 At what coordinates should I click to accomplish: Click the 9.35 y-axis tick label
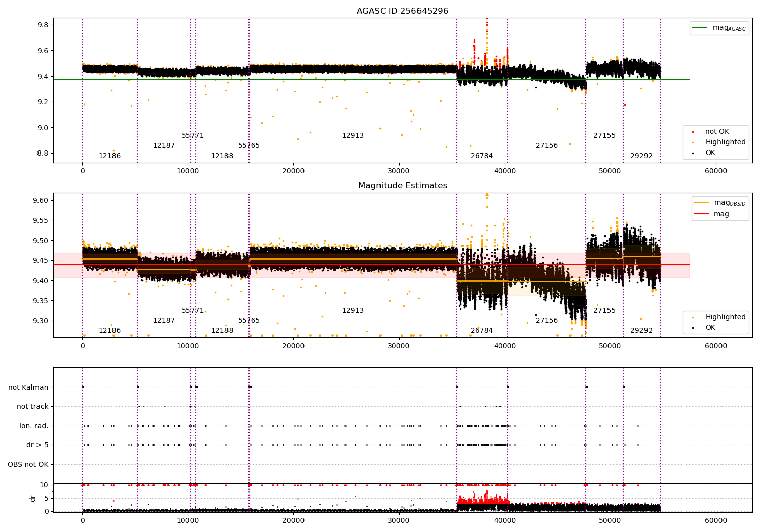[x=42, y=301]
